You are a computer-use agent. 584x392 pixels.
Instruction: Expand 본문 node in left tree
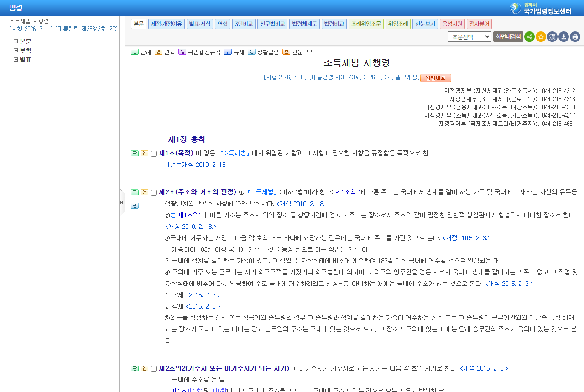coord(16,41)
